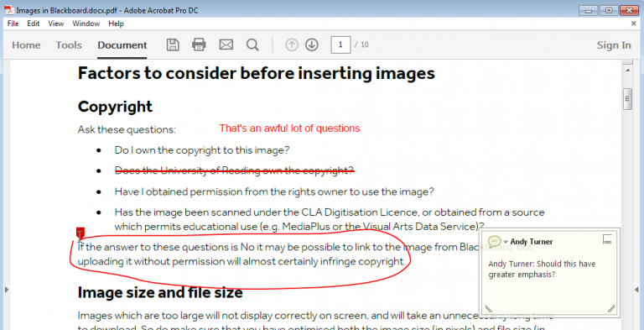644x330 pixels.
Task: Click 'Ask these questions:' text
Action: point(127,129)
